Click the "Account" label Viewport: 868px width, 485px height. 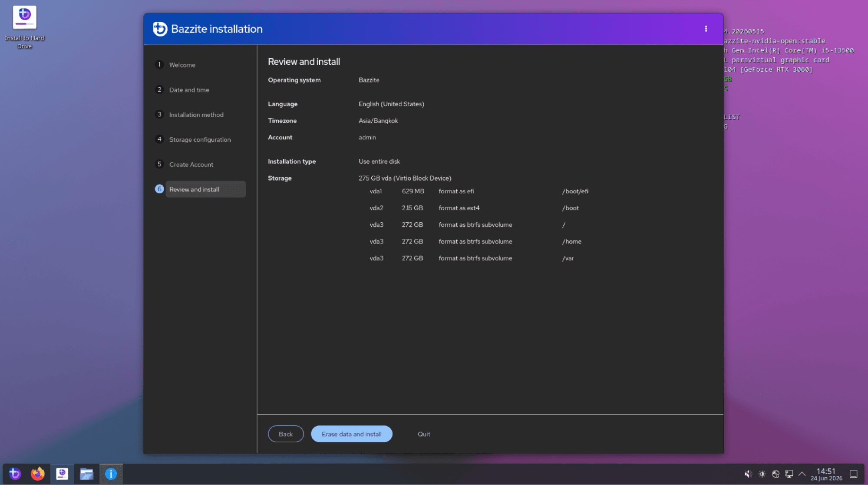coord(280,137)
